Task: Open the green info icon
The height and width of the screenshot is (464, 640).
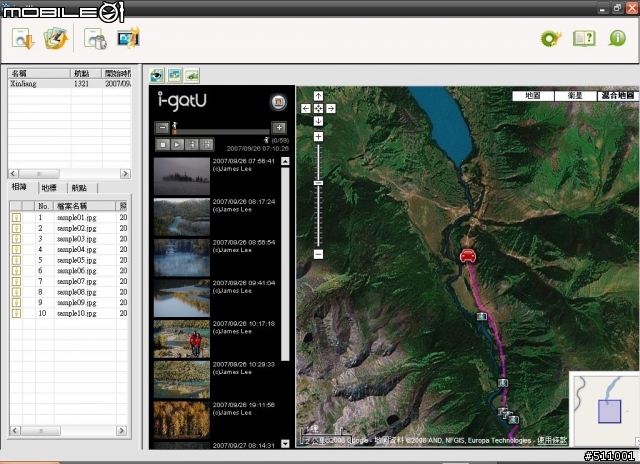Action: click(x=617, y=38)
